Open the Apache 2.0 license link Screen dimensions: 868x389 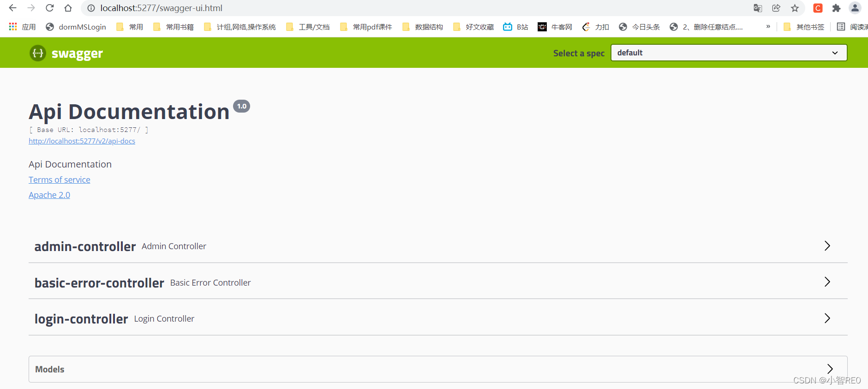pos(49,195)
